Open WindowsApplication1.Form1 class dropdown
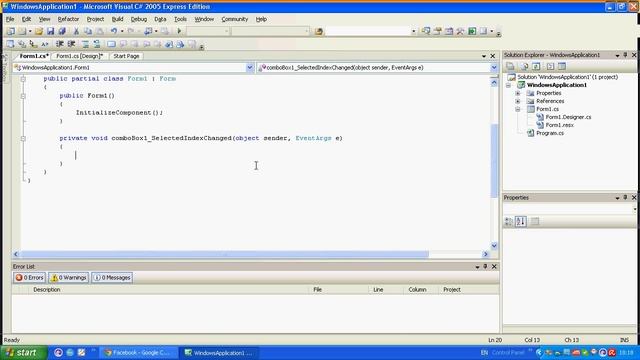640x360 pixels. (249, 68)
